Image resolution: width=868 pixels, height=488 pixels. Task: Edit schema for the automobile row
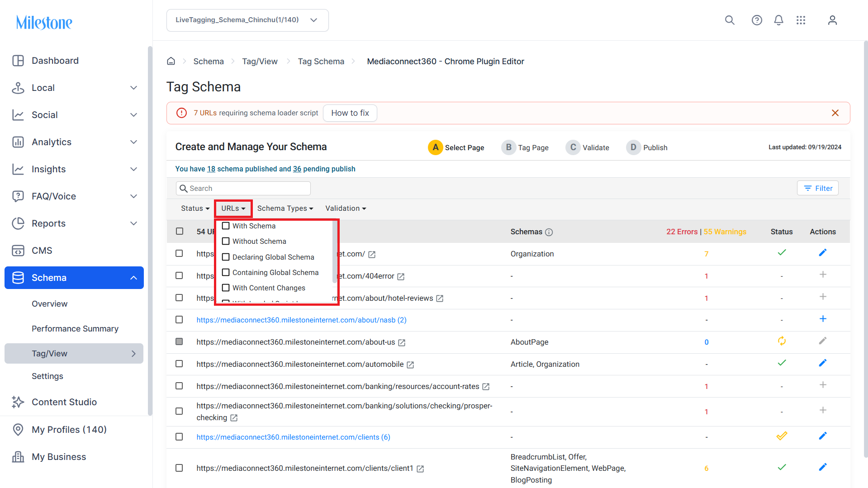823,363
